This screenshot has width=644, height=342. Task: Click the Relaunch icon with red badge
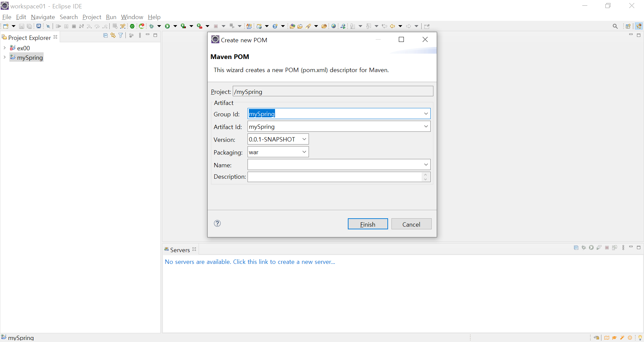point(142,26)
